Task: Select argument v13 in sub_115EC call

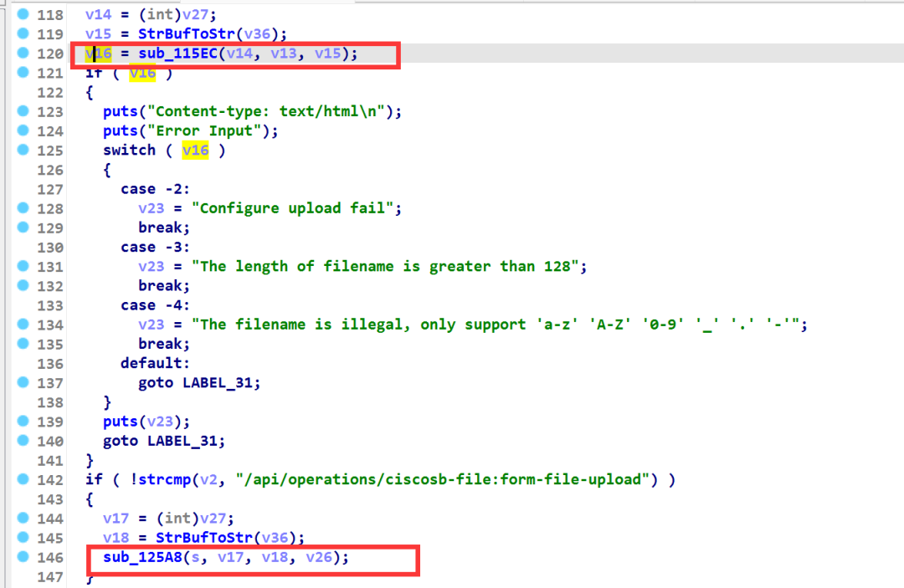Action: (x=284, y=54)
